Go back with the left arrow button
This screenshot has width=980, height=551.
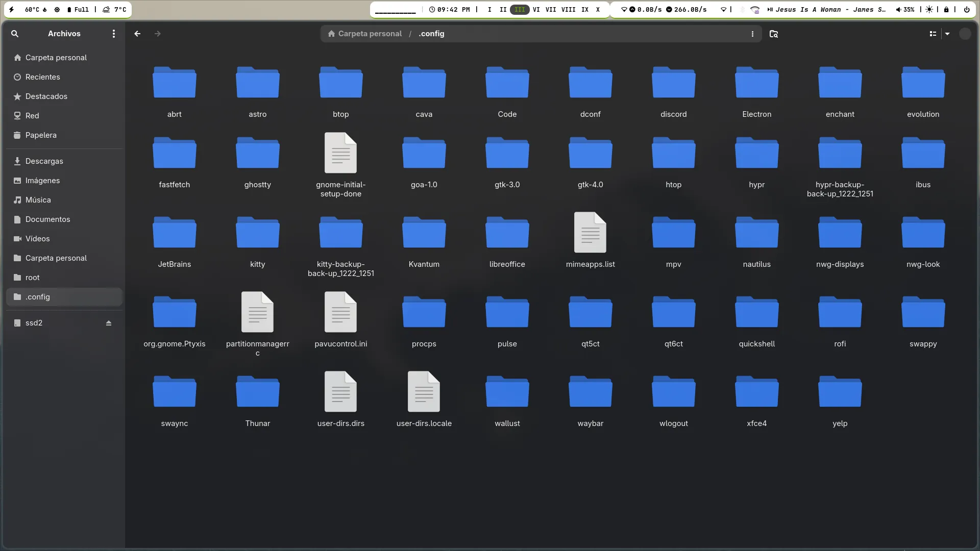tap(137, 34)
